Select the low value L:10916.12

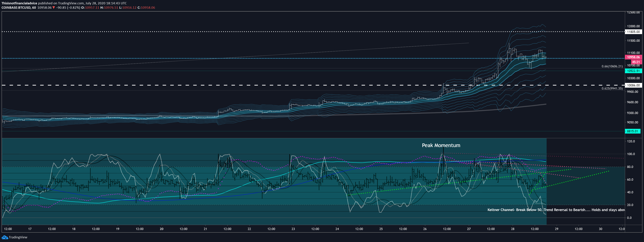tap(128, 7)
